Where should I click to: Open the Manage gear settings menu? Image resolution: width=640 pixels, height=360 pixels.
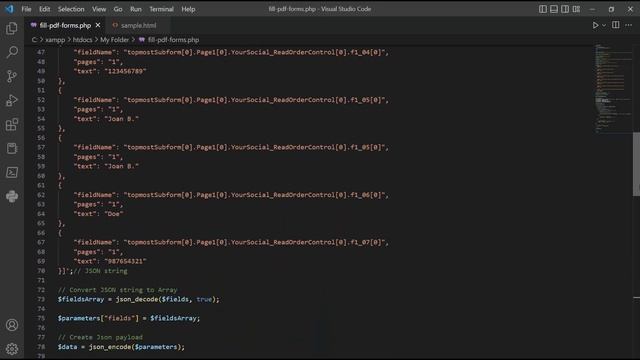[x=12, y=349]
